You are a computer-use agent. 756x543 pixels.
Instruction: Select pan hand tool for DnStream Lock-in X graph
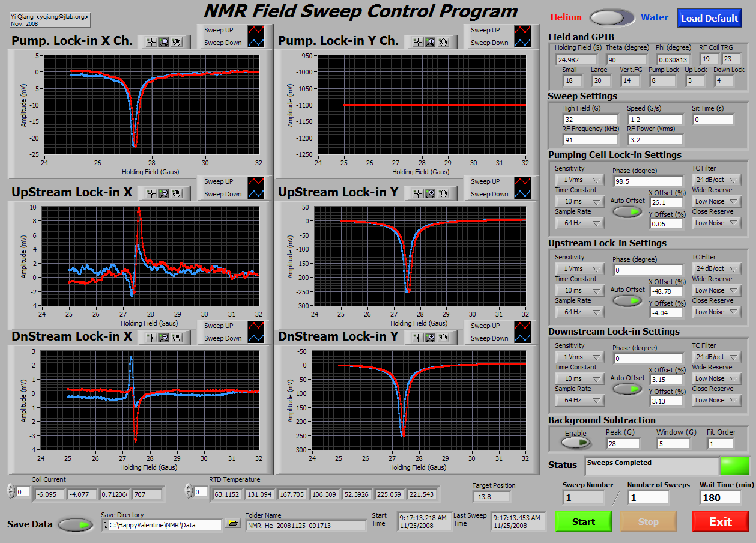(x=177, y=338)
